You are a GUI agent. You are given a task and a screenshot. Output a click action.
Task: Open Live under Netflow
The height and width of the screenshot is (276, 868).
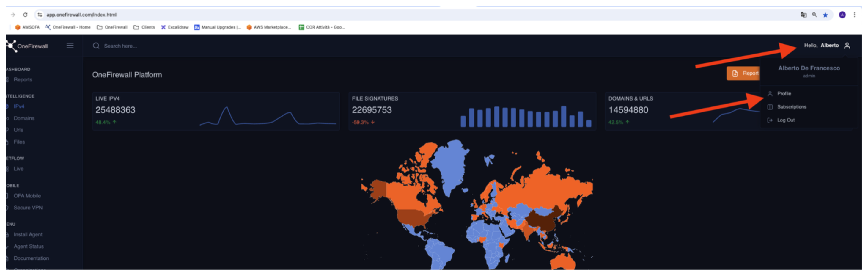point(18,169)
